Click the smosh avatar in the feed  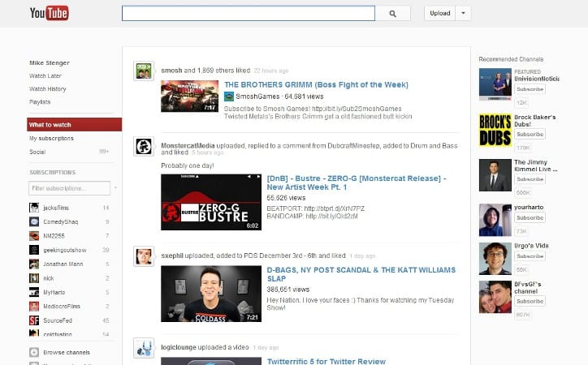click(144, 71)
